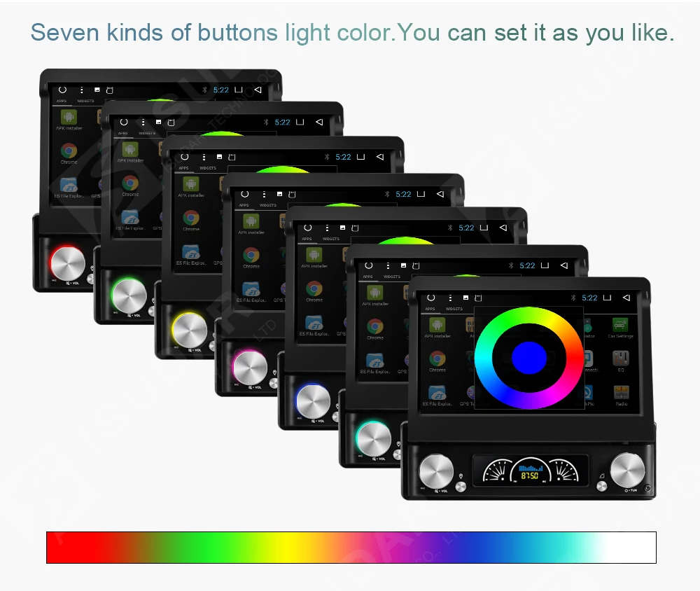This screenshot has height=591, width=700.
Task: Click the 5:22 clock on red-knob unit
Action: 221,90
